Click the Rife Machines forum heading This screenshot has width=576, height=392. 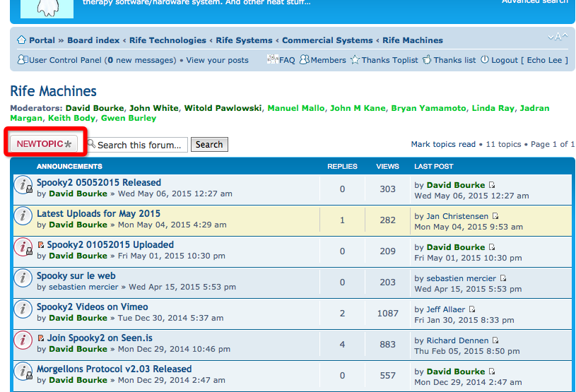coord(53,91)
